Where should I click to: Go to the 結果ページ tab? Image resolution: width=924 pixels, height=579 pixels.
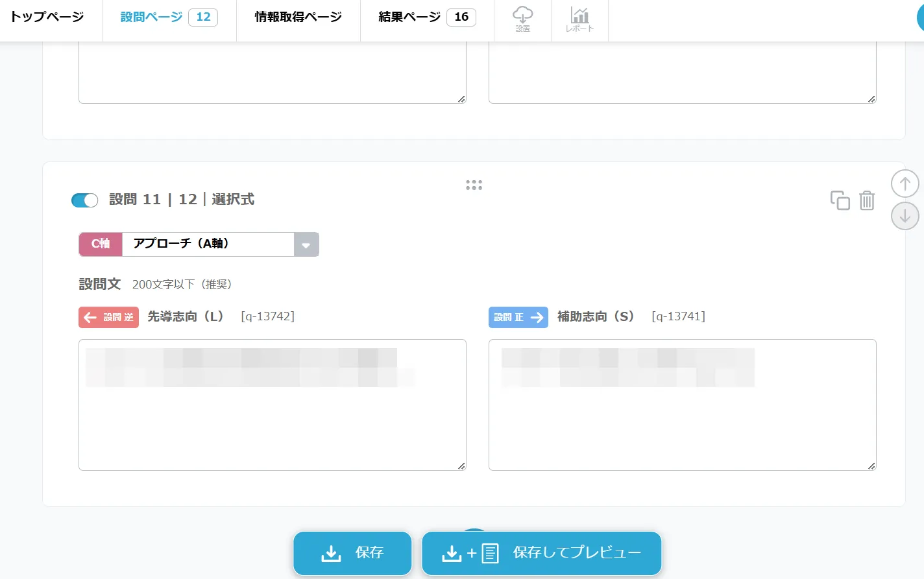coord(427,18)
